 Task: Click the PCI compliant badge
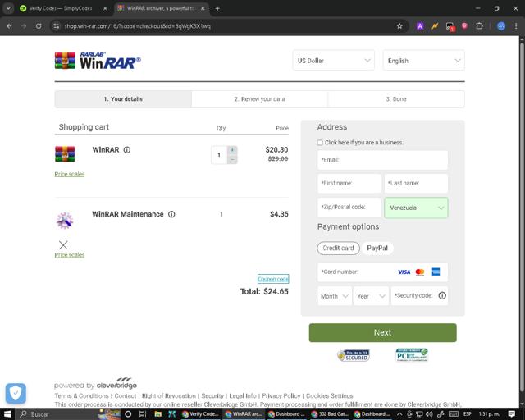click(412, 355)
